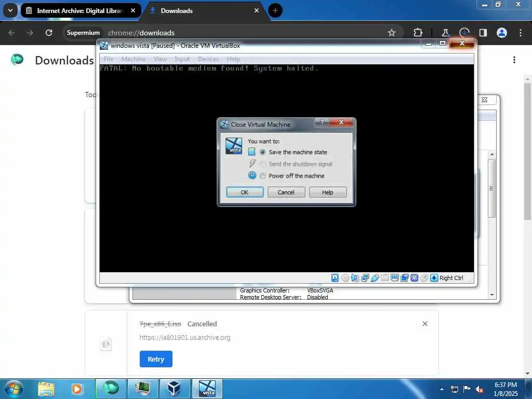Open the browser three-dot main menu

(521, 33)
